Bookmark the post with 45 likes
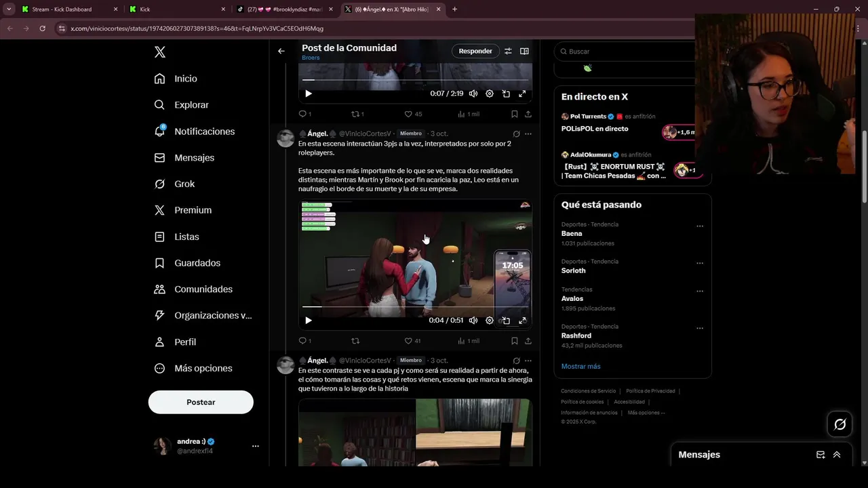The image size is (868, 488). pos(515,114)
